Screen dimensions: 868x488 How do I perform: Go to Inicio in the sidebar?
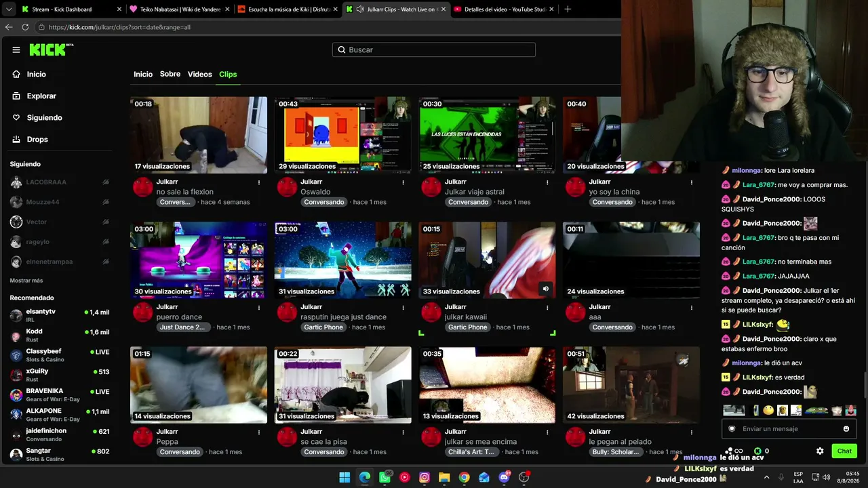click(29, 74)
